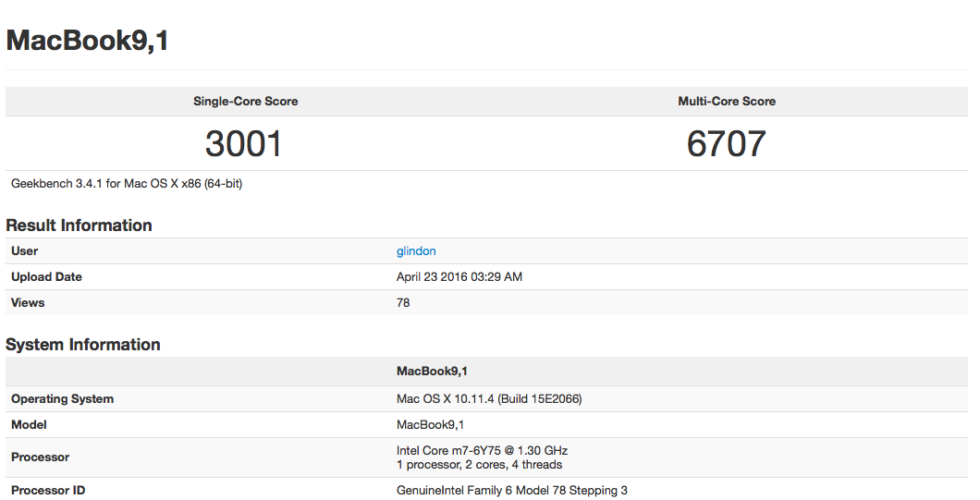Select the Intel Core m7-6Y75 processor text
This screenshot has width=980, height=500.
(x=482, y=451)
